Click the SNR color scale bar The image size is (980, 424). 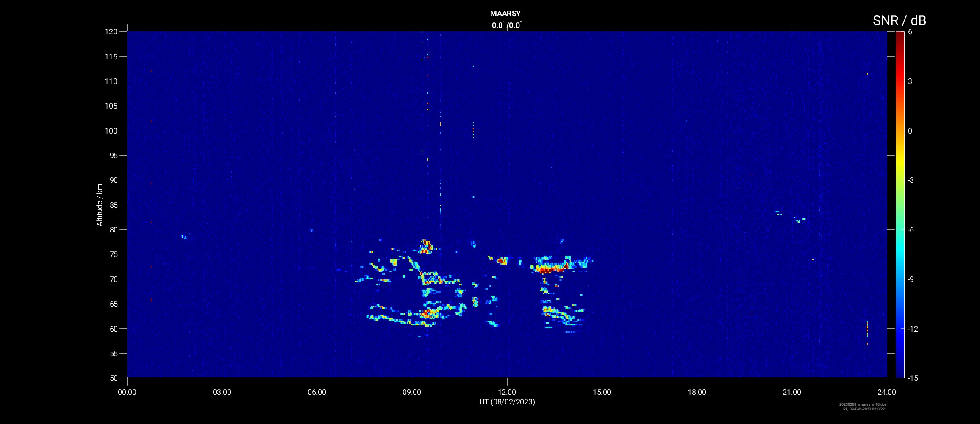tap(899, 205)
